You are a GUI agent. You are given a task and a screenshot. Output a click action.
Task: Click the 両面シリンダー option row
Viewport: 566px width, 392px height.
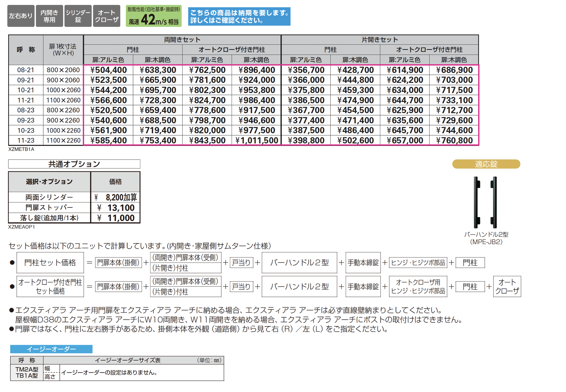(x=49, y=197)
